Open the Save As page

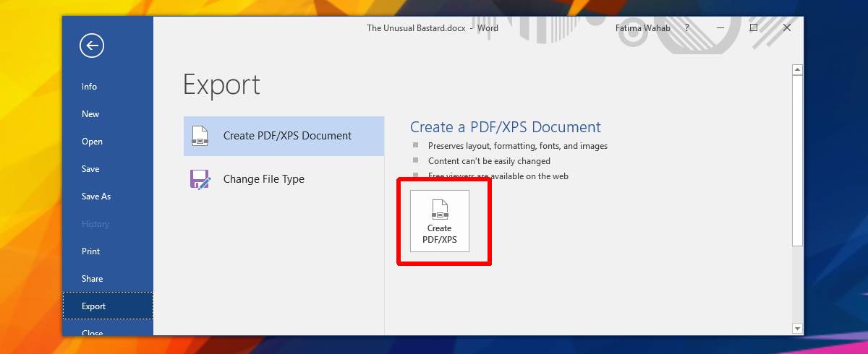(x=108, y=197)
